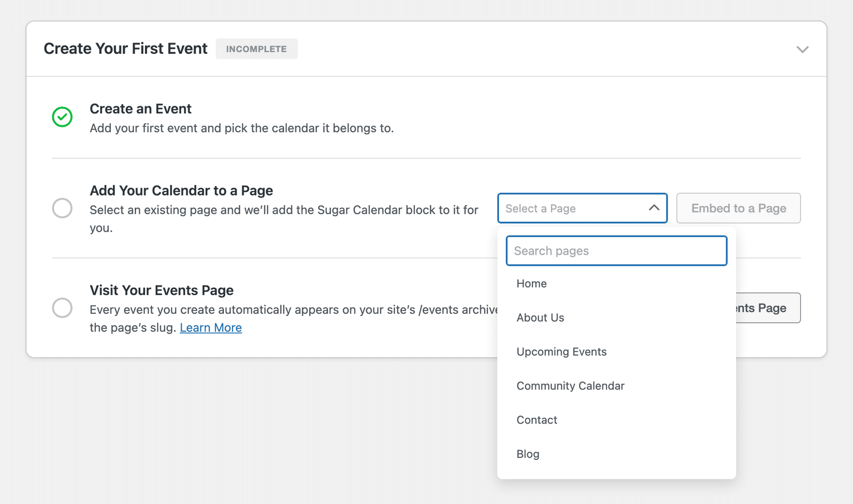Pick the Contact page option
Screen dimensions: 853x504
pos(616,420)
